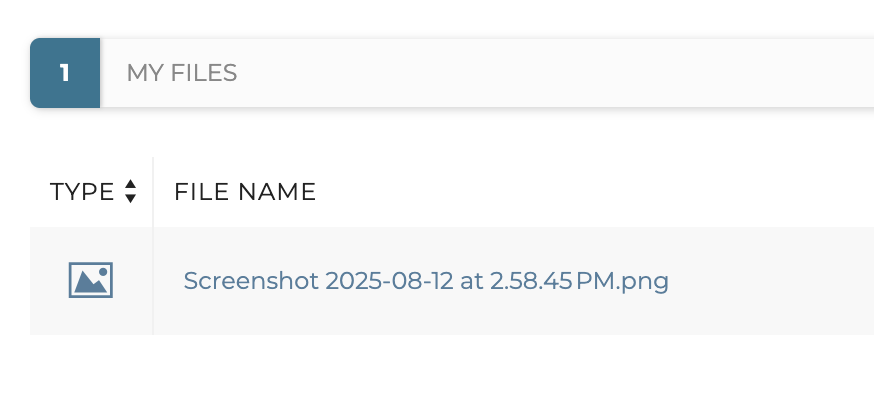The width and height of the screenshot is (874, 418).
Task: Select the screenshot file row's empty area
Action: click(x=770, y=281)
